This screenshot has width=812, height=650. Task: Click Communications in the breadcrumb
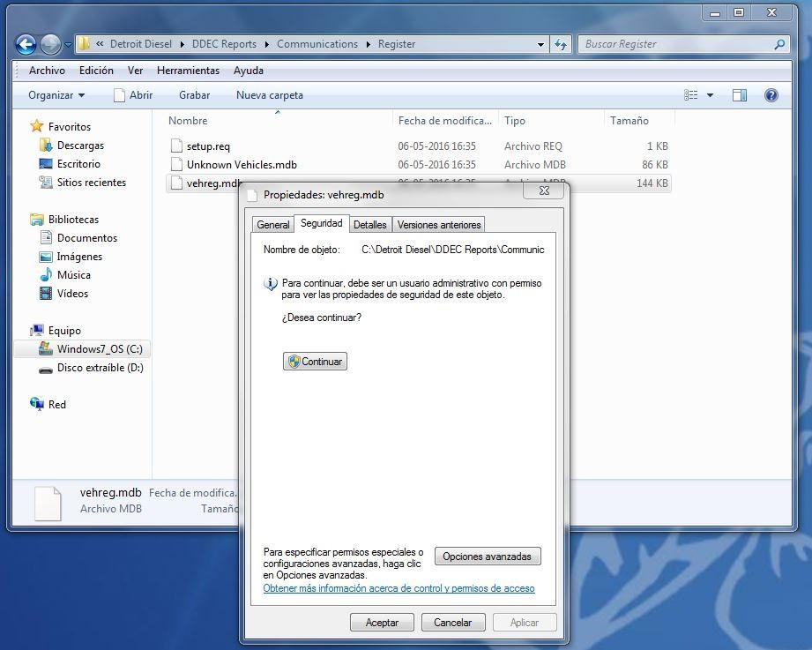[317, 45]
